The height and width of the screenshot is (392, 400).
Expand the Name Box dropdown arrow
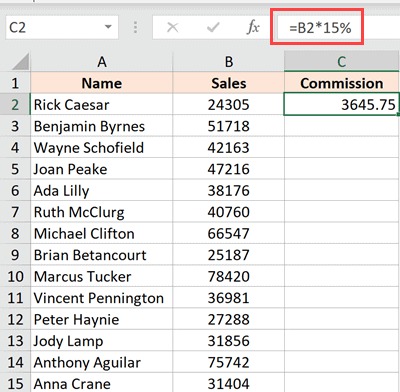[108, 27]
